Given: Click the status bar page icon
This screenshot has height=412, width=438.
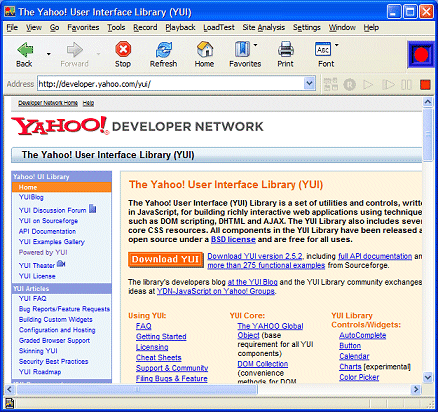Looking at the screenshot, I should 9,403.
